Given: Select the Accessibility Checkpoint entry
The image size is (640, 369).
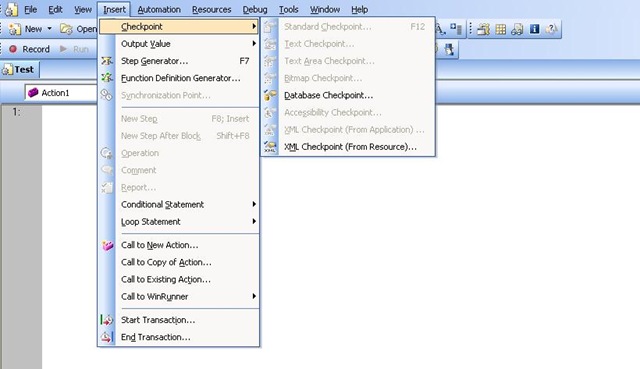Looking at the screenshot, I should point(348,112).
